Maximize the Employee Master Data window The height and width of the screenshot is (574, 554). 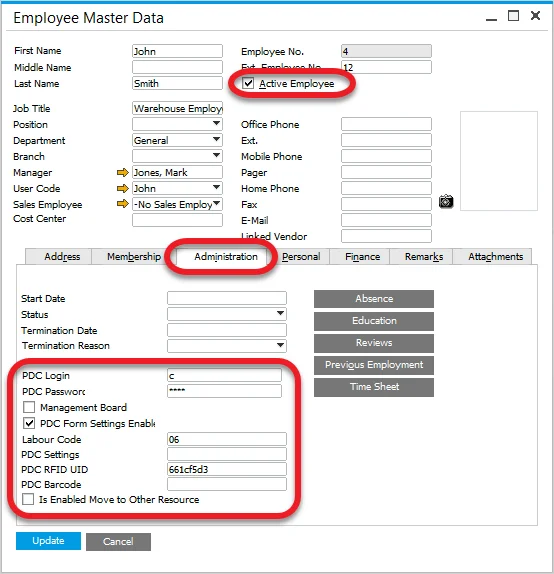tap(513, 16)
